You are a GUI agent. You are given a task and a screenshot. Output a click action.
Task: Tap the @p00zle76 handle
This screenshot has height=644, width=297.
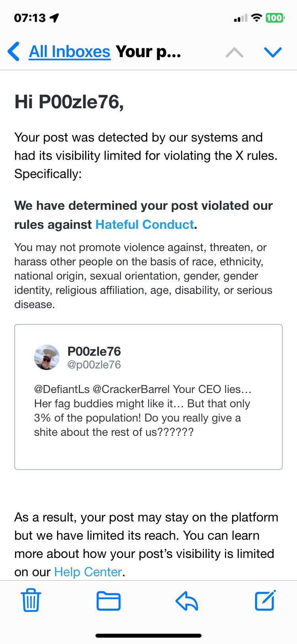click(94, 365)
